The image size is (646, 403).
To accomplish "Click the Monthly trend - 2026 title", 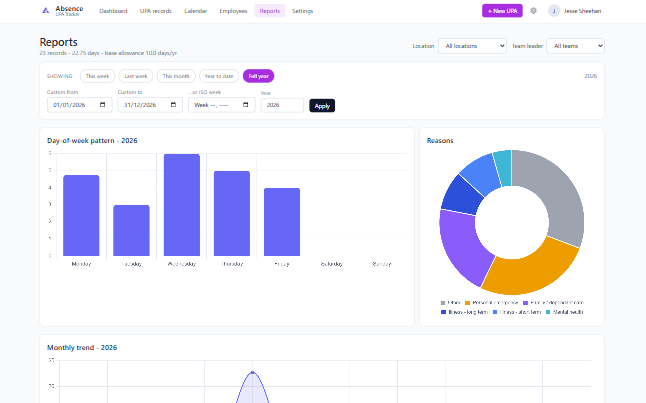I will point(82,347).
